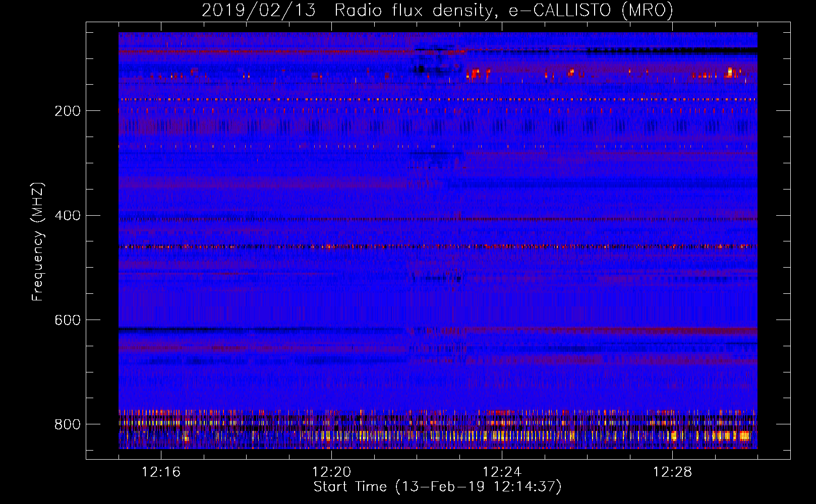This screenshot has height=504, width=816.
Task: Click the 'Start Time (13-Feb-19 12:14:37)' label
Action: click(x=437, y=487)
